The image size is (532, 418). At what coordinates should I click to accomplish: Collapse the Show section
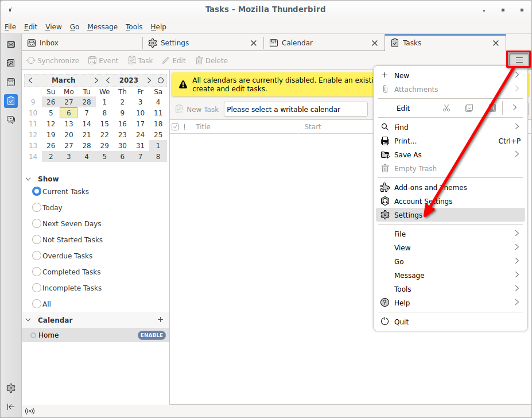coord(29,179)
